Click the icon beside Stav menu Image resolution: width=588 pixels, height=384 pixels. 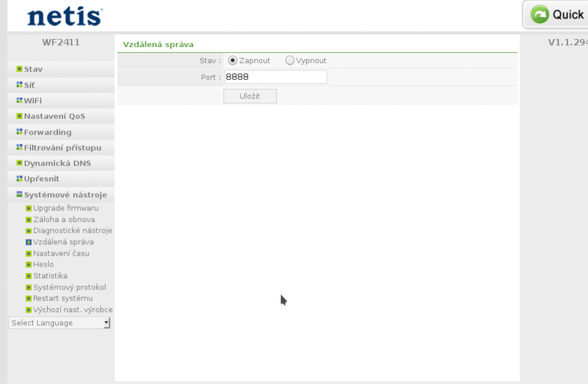tap(20, 69)
